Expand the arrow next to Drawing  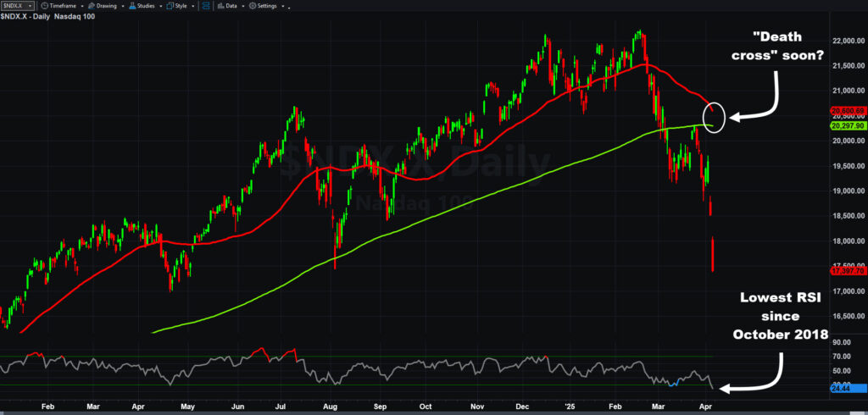click(123, 6)
